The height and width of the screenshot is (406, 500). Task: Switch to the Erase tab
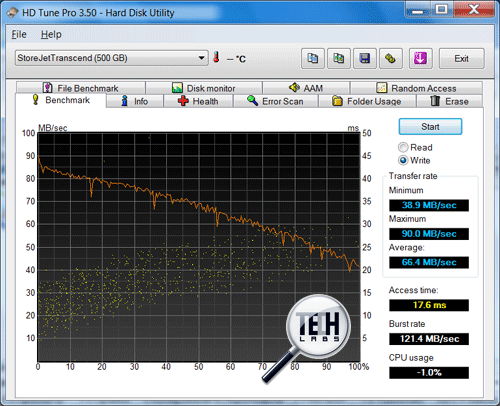449,101
